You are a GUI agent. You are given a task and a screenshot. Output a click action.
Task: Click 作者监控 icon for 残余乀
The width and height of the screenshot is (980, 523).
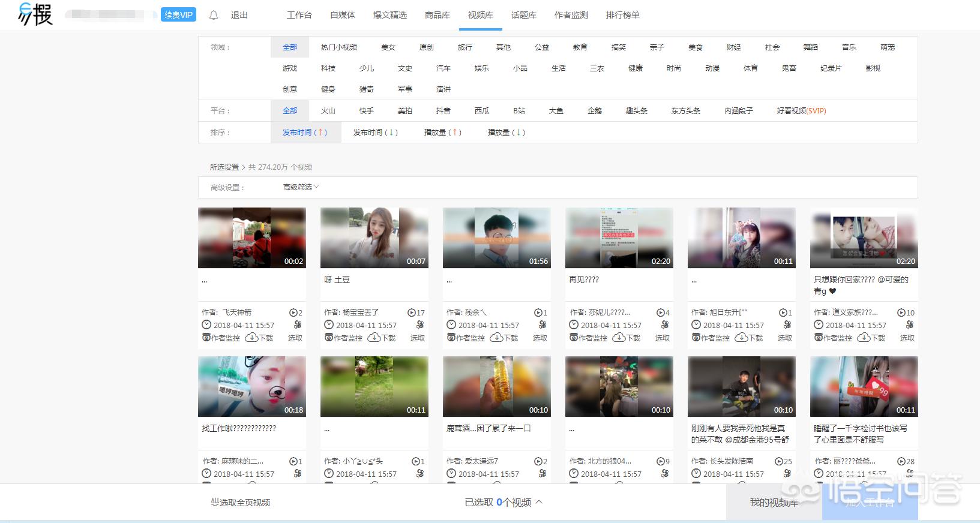point(451,338)
